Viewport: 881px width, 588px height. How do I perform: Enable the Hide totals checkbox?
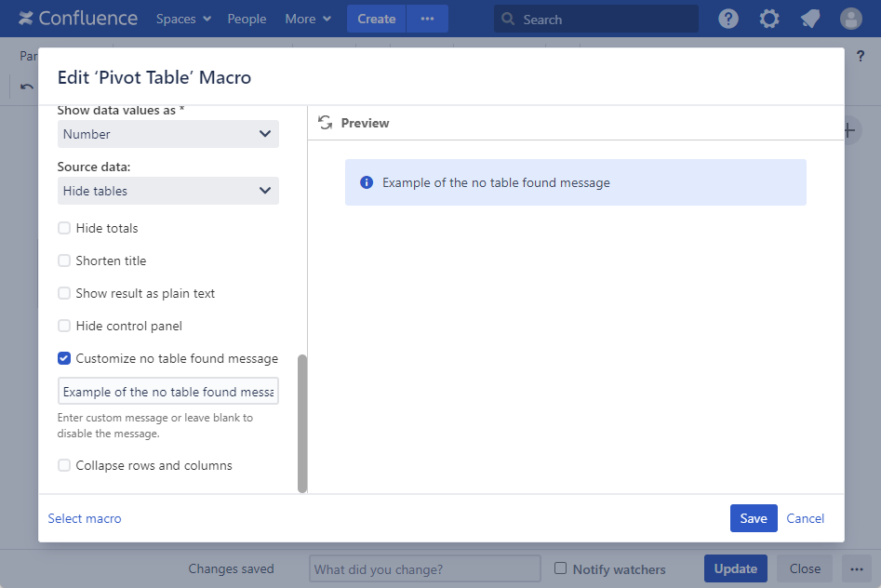point(64,228)
